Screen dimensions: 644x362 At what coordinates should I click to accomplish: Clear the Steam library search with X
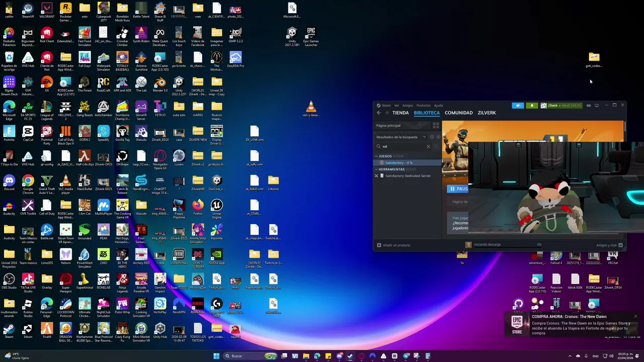point(428,146)
